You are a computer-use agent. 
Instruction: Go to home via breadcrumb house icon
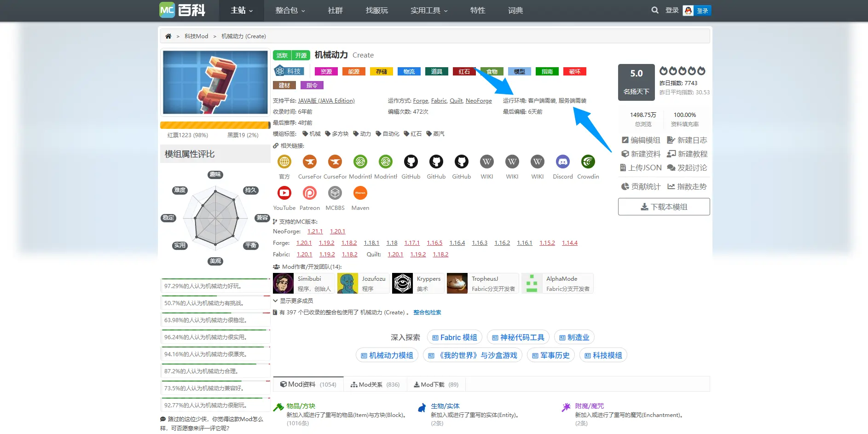pos(168,36)
